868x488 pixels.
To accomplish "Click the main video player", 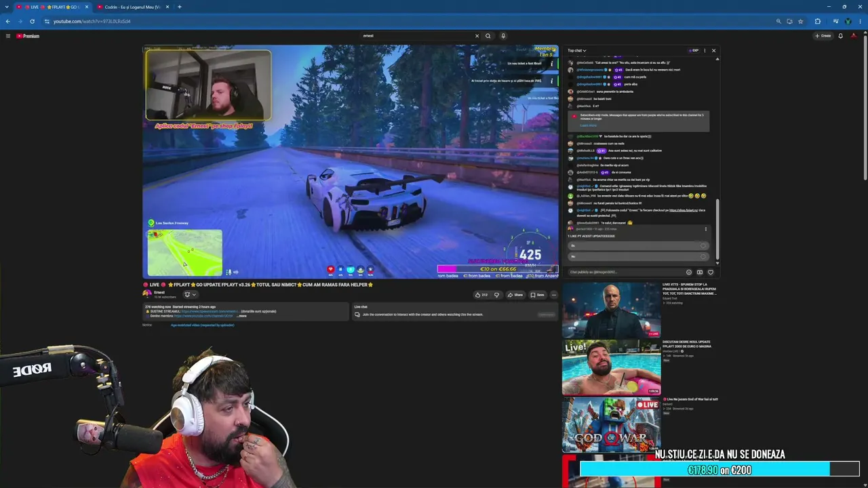I will point(351,161).
